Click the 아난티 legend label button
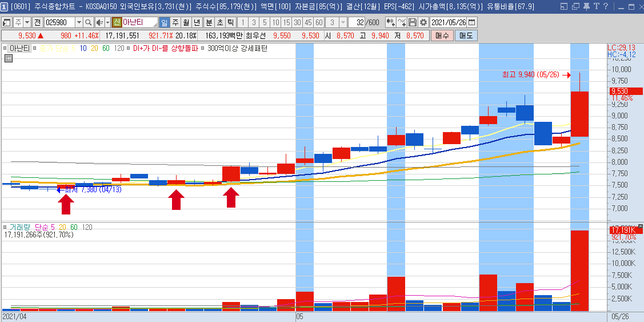 click(x=19, y=48)
